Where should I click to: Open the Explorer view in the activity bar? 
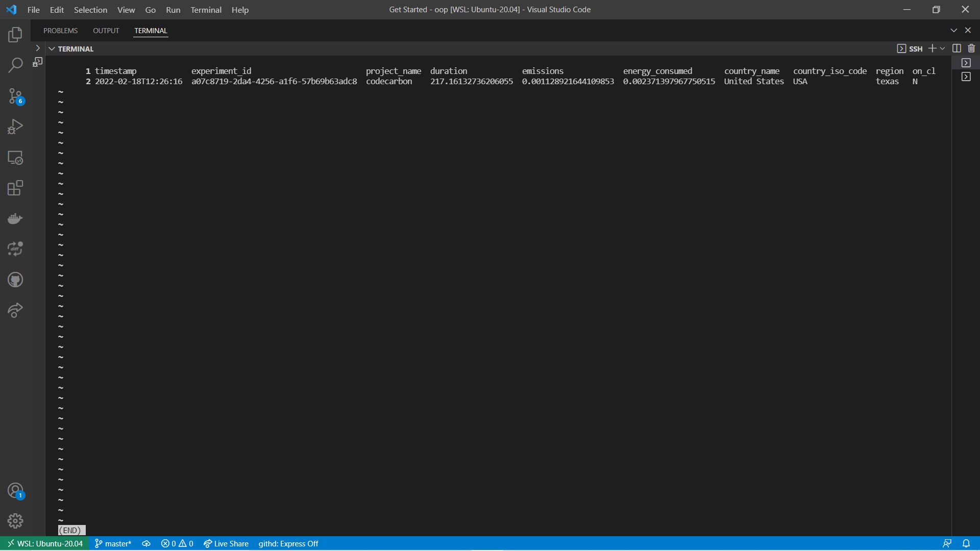click(15, 35)
